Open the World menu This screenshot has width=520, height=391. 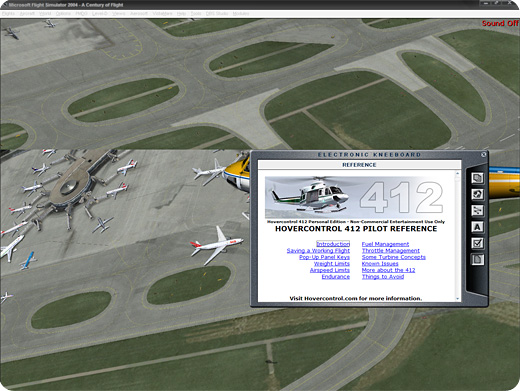coord(45,14)
